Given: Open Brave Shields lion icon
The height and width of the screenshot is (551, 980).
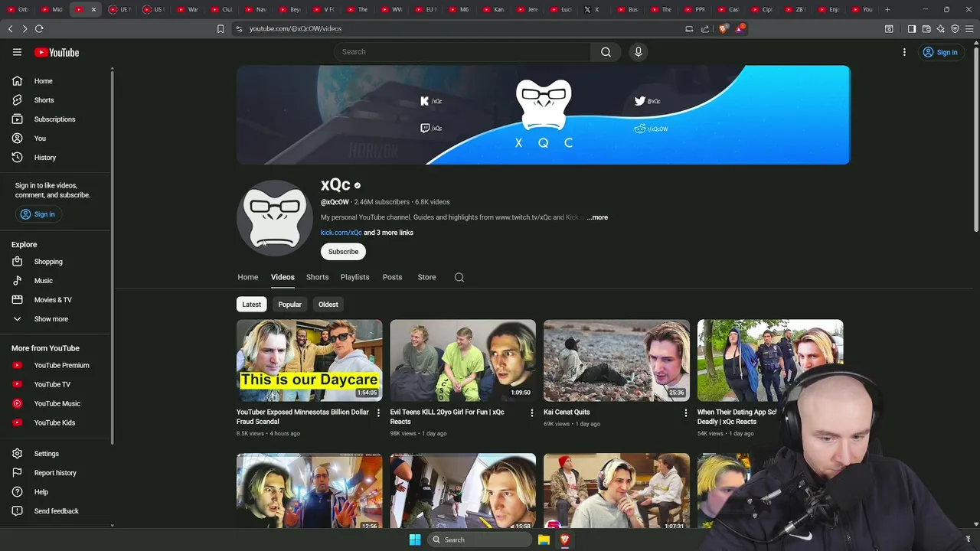Looking at the screenshot, I should coord(724,29).
